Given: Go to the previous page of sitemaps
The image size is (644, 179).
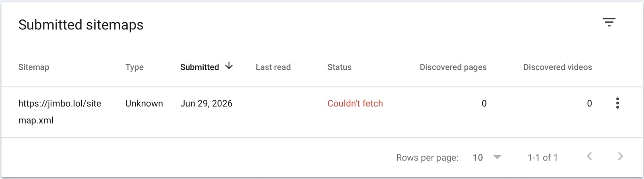Looking at the screenshot, I should click(x=589, y=156).
